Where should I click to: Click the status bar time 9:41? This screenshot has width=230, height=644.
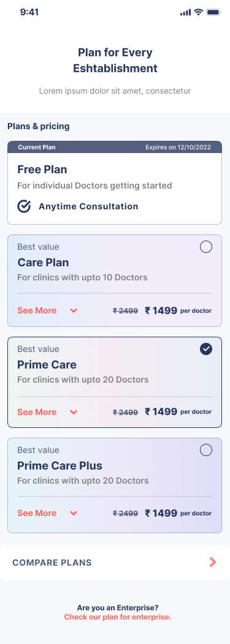click(x=29, y=12)
